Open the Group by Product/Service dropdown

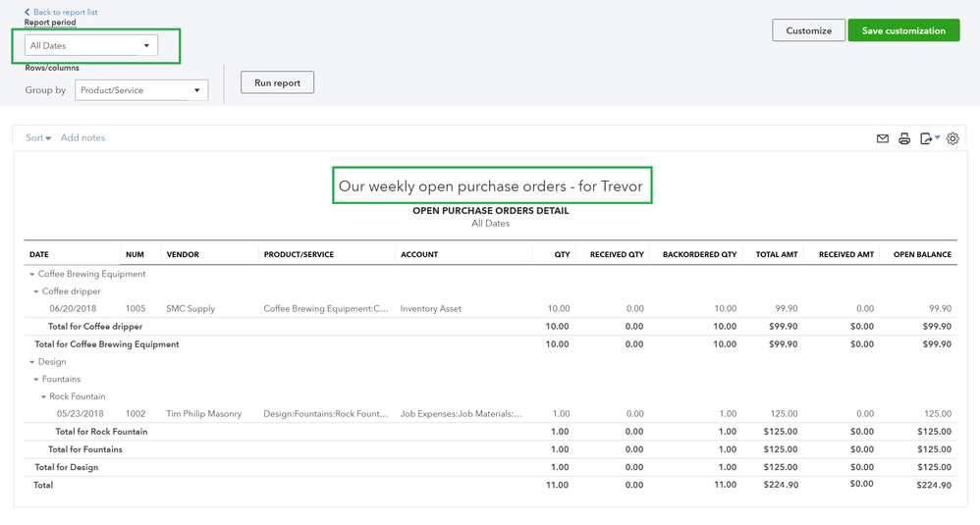(141, 90)
